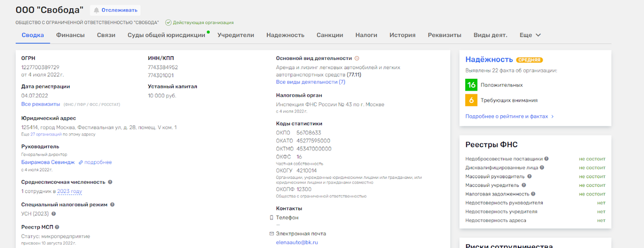Click не состоит status for Недобросовестные поставщики
This screenshot has width=644, height=248.
coord(592,159)
